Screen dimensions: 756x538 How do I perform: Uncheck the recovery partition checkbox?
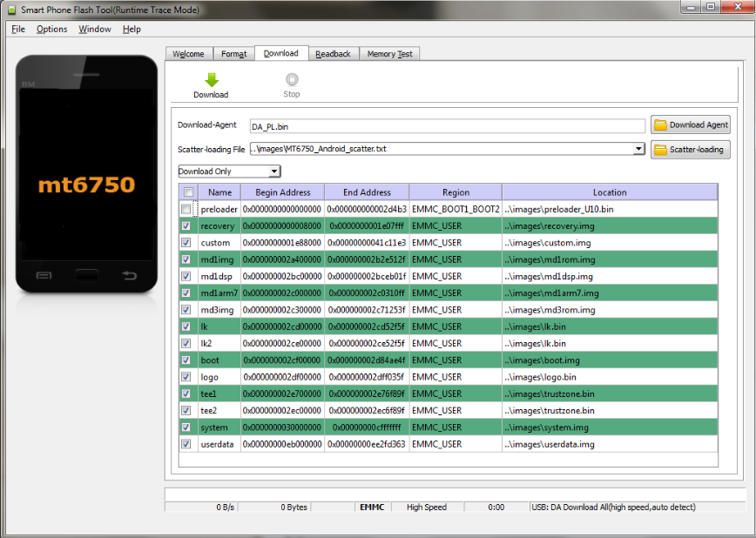coord(186,226)
